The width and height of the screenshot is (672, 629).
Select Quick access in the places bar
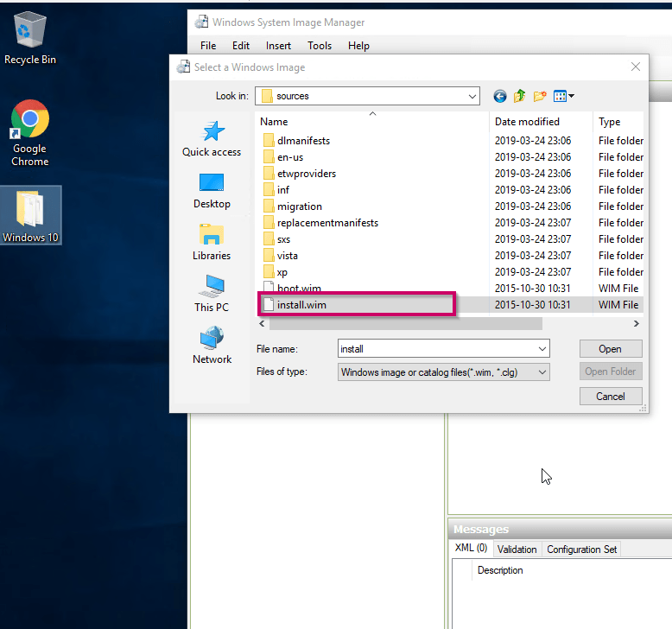[x=212, y=138]
